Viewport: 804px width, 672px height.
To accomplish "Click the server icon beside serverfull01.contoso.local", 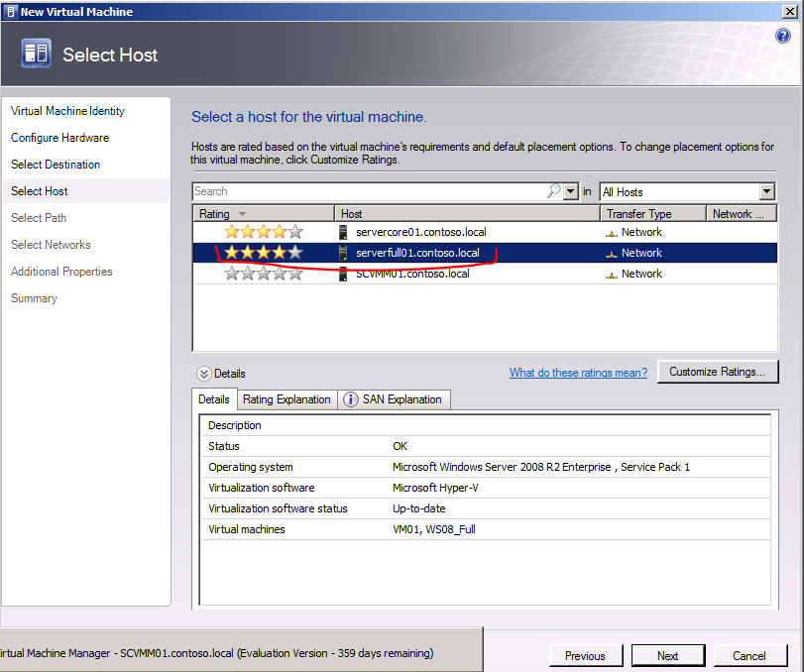I will tap(343, 253).
